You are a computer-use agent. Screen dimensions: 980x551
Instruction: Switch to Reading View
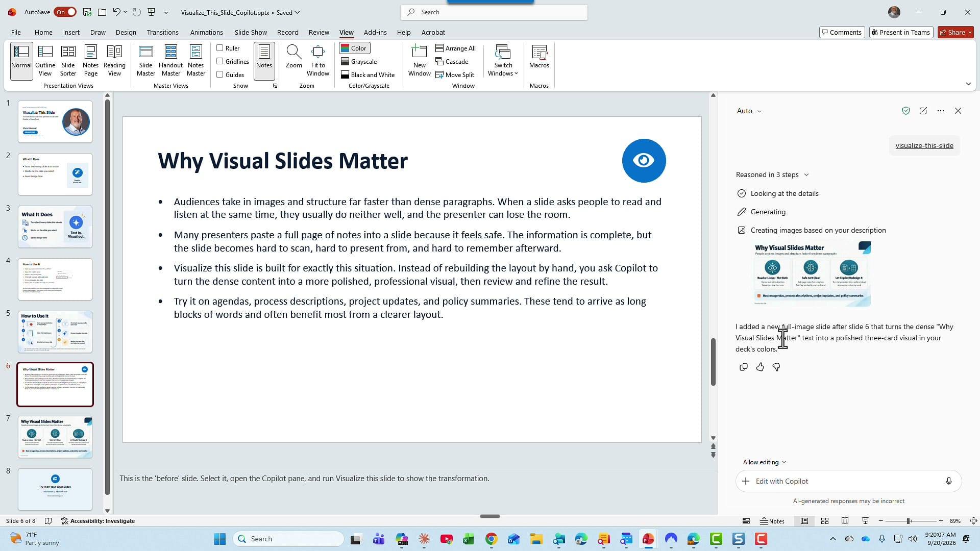coord(114,61)
